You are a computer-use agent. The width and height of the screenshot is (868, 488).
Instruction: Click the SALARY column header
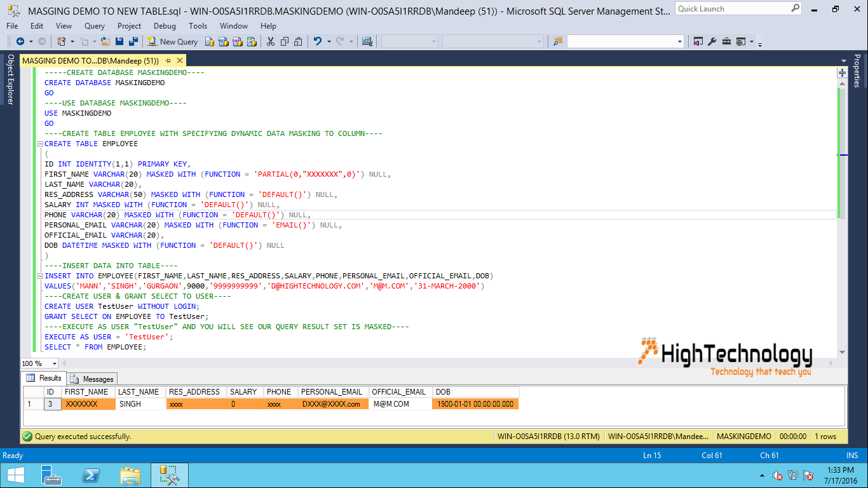[245, 392]
